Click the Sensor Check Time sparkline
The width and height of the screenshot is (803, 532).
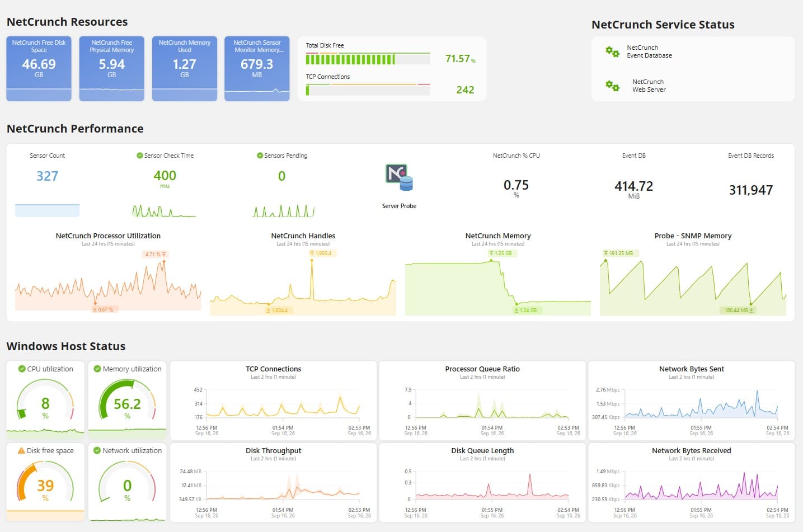pos(165,210)
